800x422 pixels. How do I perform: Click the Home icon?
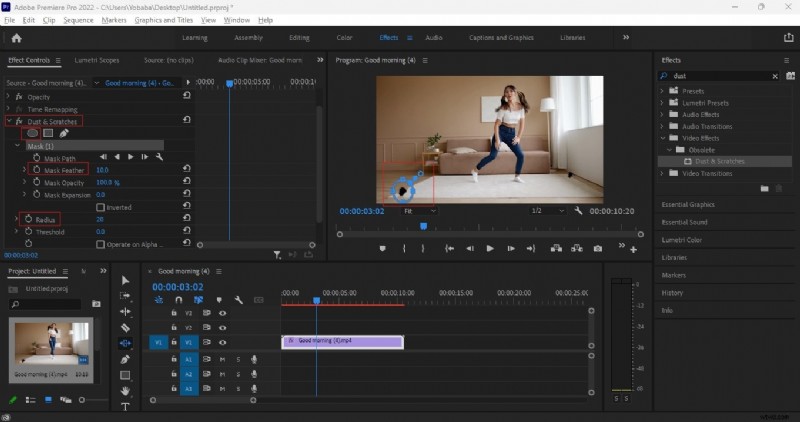[16, 38]
